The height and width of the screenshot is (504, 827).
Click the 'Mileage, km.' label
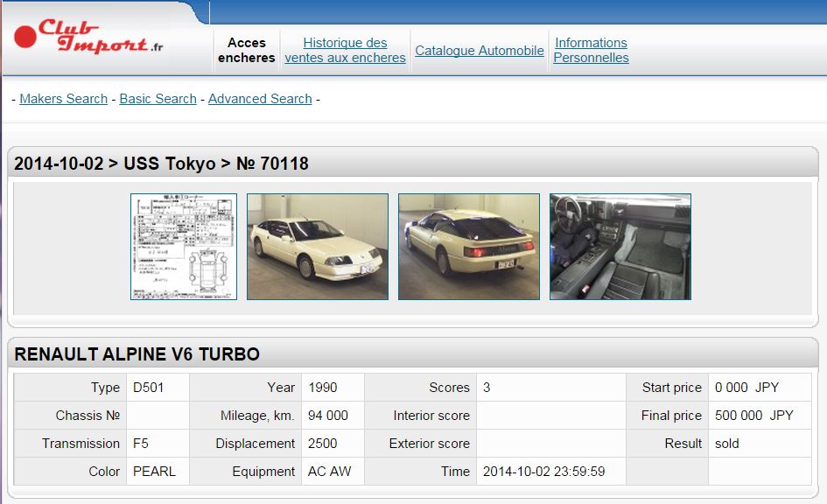click(257, 416)
